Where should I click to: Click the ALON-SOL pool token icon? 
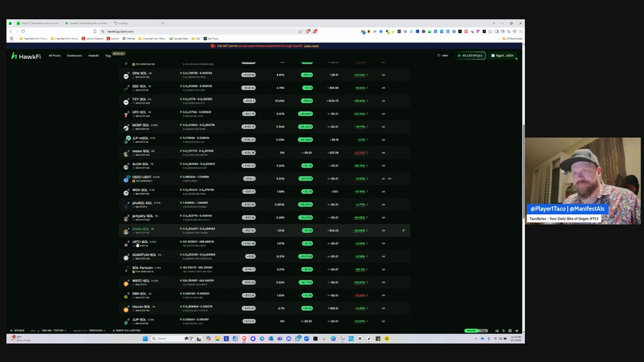(x=126, y=166)
